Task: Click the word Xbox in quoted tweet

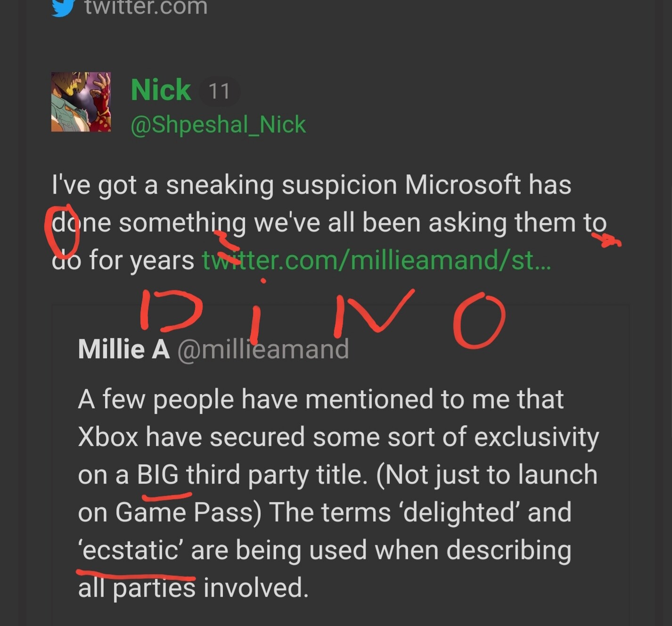Action: tap(108, 437)
